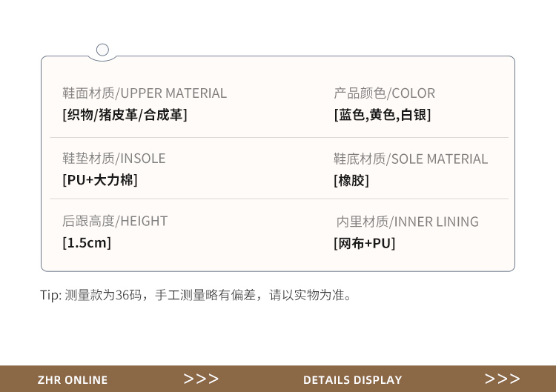Click the arrows after ZHR ONLINE

[202, 379]
